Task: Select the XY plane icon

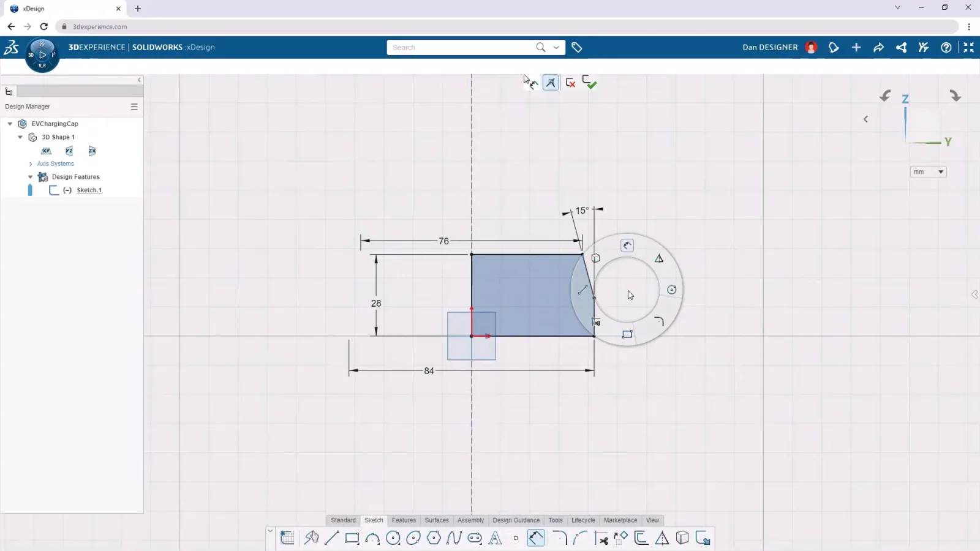Action: pyautogui.click(x=46, y=151)
